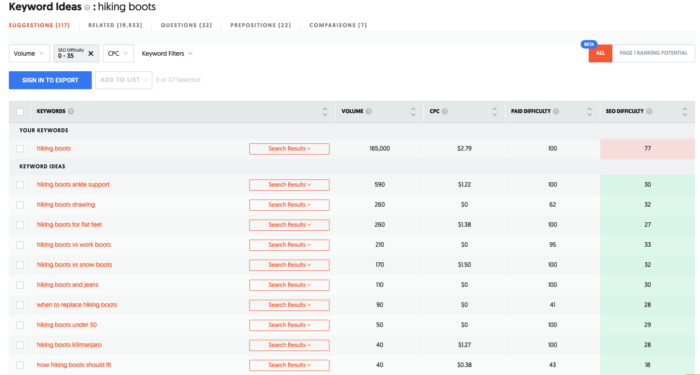This screenshot has width=700, height=375.
Task: Open the hiking boots under 50 link
Action: click(67, 325)
